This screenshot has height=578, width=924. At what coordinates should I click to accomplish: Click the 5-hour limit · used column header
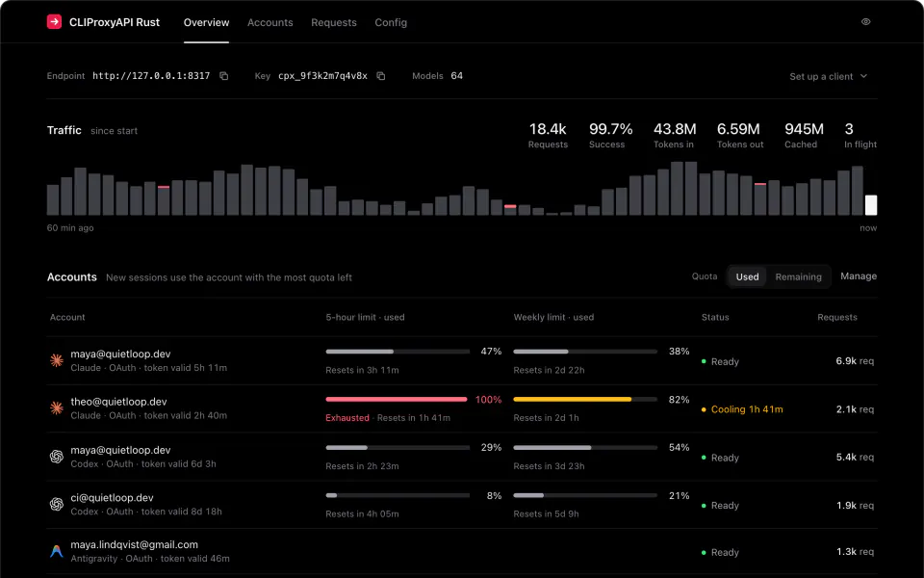coord(365,317)
